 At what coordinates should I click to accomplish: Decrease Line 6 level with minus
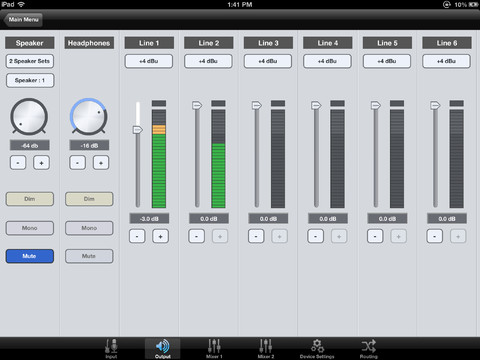(x=435, y=236)
